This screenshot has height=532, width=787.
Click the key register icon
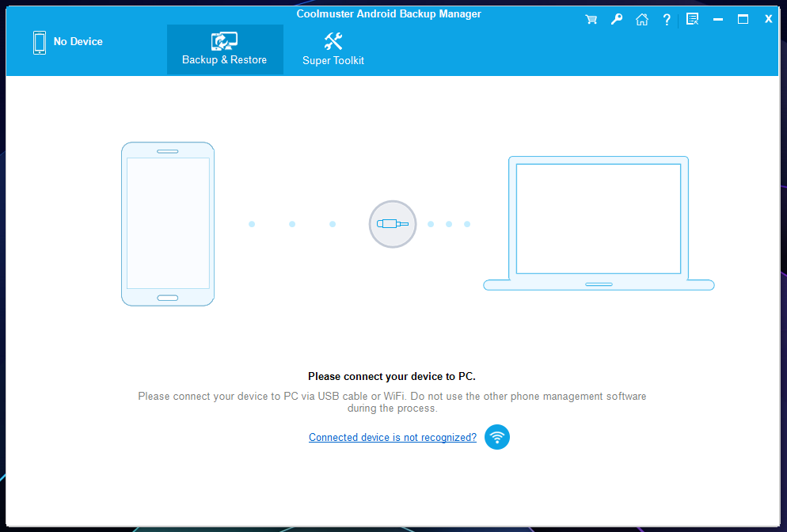coord(616,20)
